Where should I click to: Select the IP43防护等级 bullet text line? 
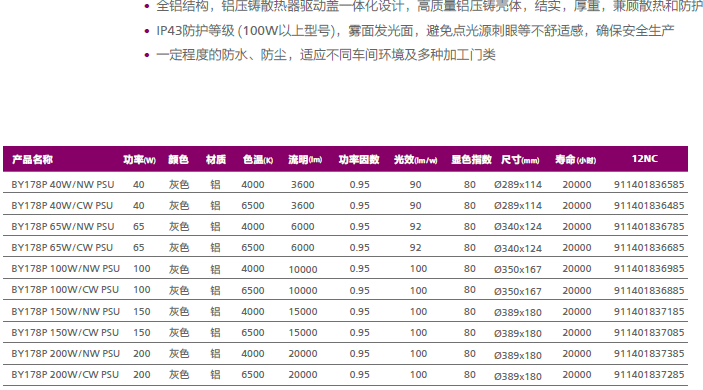click(x=415, y=31)
